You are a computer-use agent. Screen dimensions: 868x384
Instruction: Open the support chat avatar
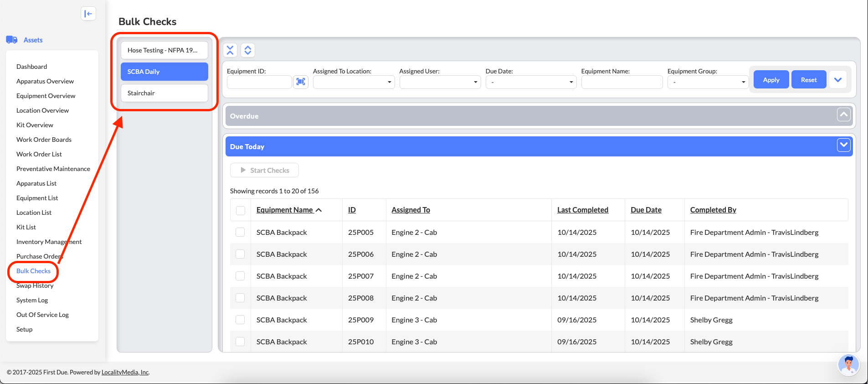pyautogui.click(x=848, y=365)
